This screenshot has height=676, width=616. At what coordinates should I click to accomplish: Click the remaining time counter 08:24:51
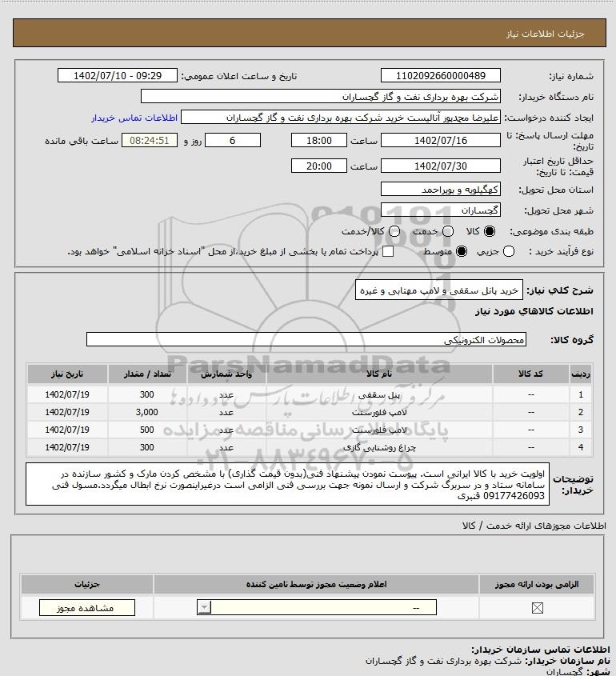(149, 140)
